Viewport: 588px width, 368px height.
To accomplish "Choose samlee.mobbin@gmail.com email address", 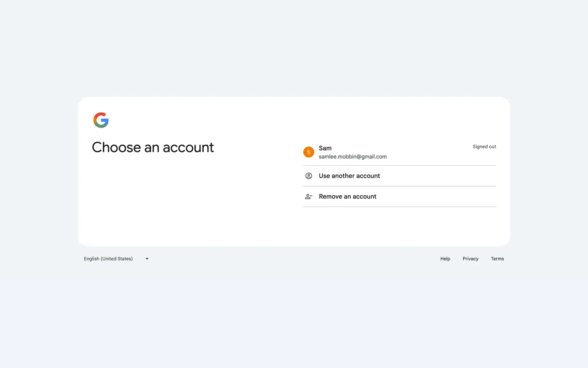I will [x=352, y=157].
